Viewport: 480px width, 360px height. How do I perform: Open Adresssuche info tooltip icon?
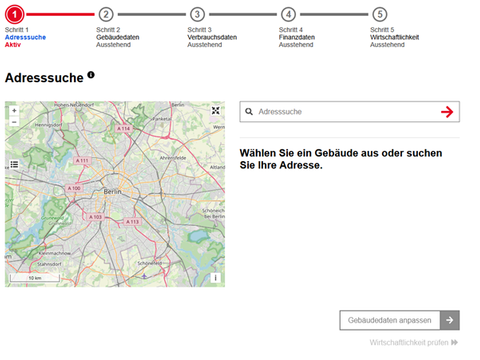(x=91, y=75)
